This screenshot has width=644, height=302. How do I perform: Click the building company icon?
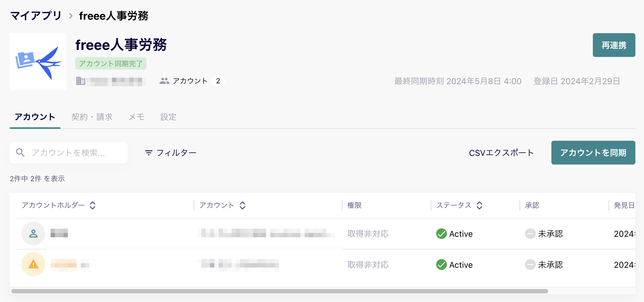coord(80,81)
